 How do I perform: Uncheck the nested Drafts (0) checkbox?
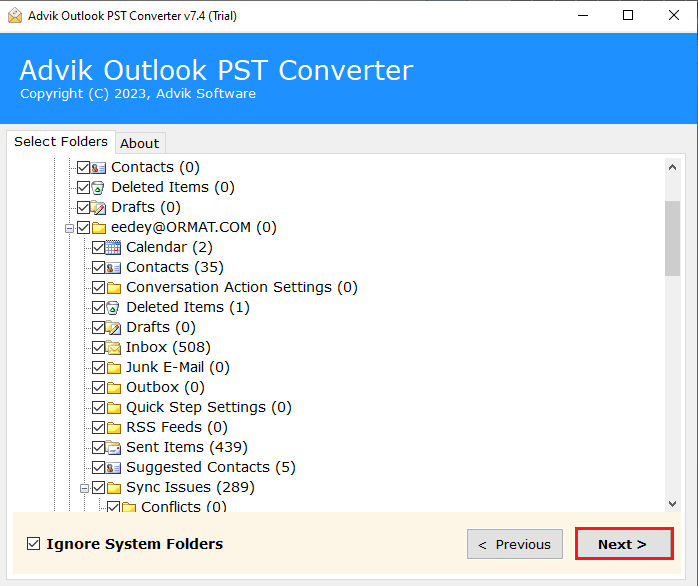(x=98, y=328)
